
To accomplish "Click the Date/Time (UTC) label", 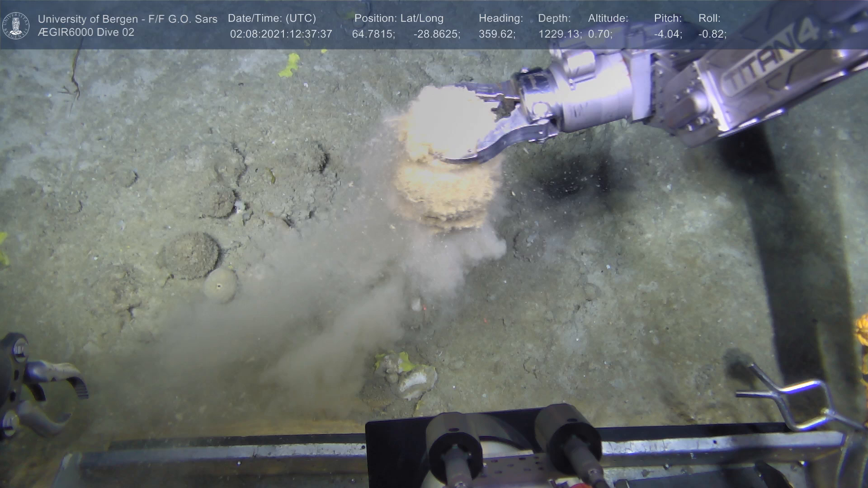I will tap(272, 19).
